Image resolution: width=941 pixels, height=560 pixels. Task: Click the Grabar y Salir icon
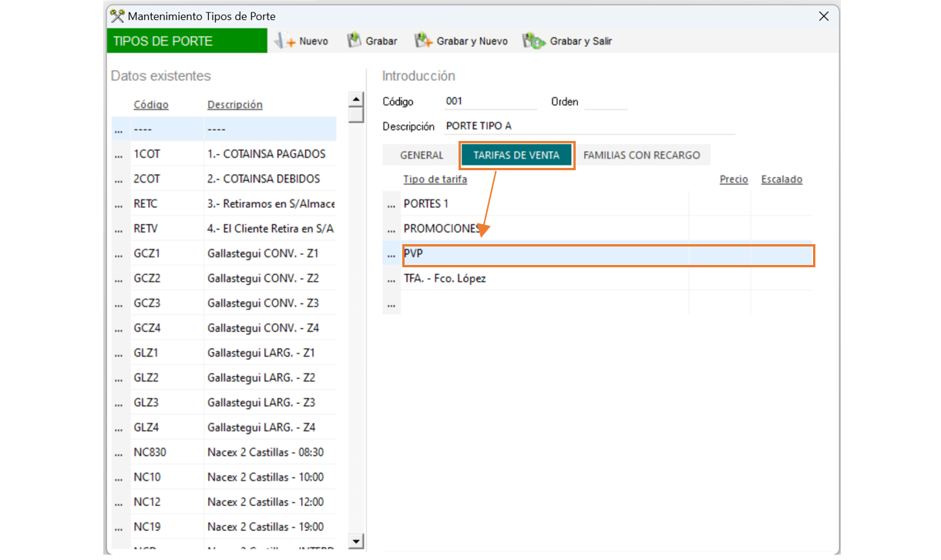point(533,42)
